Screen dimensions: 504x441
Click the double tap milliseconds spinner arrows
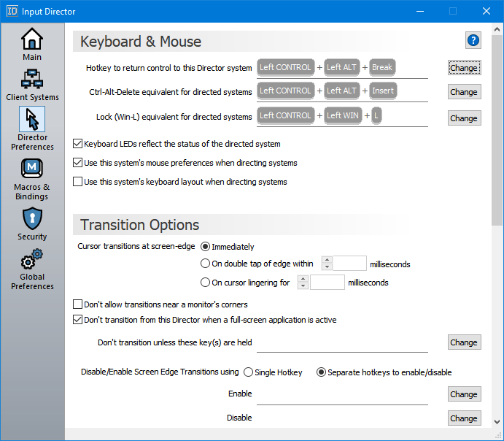click(327, 264)
